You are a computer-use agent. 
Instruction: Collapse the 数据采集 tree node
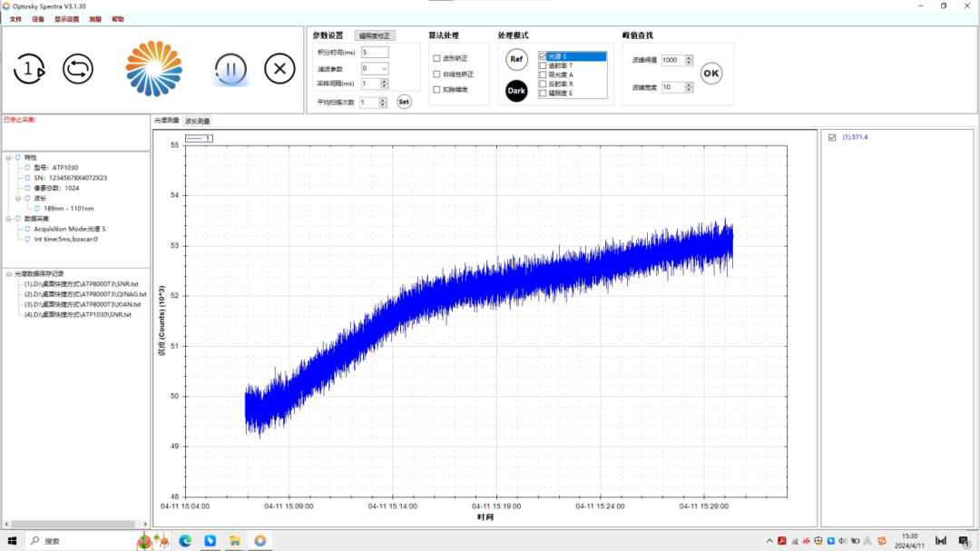pos(9,219)
